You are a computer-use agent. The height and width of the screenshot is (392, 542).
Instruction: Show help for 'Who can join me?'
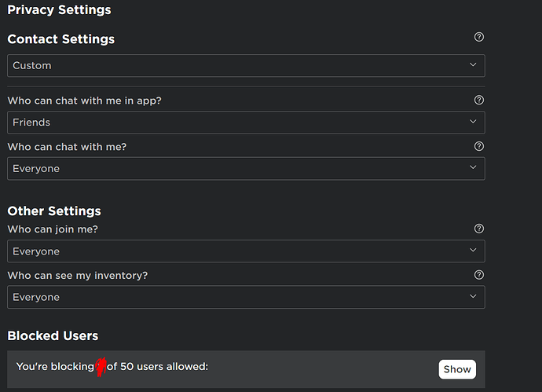[x=479, y=229]
